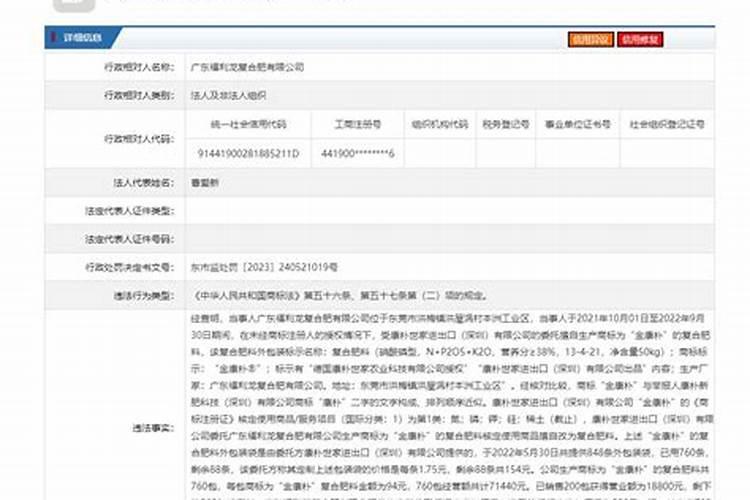Click the 统一社会信用代码 column header
Viewport: 750px width, 500px height.
[x=248, y=124]
